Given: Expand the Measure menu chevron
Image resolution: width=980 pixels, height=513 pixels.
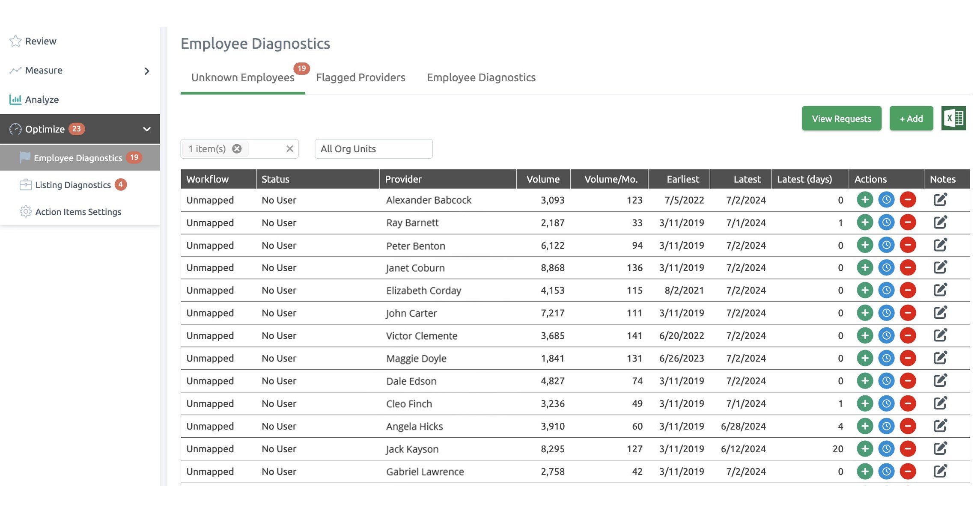Looking at the screenshot, I should point(147,71).
